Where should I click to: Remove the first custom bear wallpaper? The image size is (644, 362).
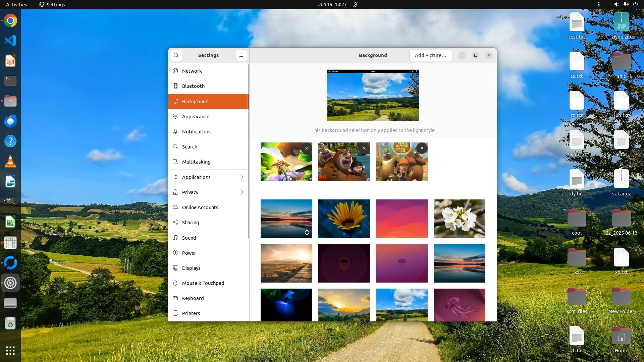click(306, 148)
